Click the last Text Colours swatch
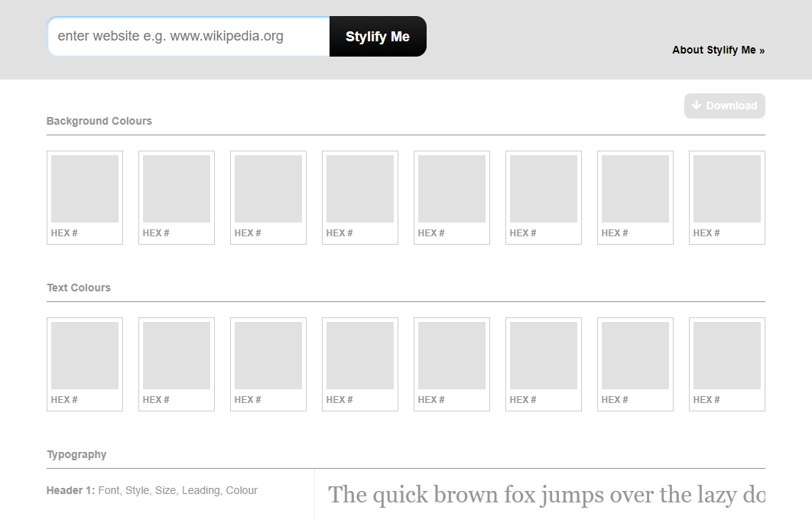 tap(727, 356)
